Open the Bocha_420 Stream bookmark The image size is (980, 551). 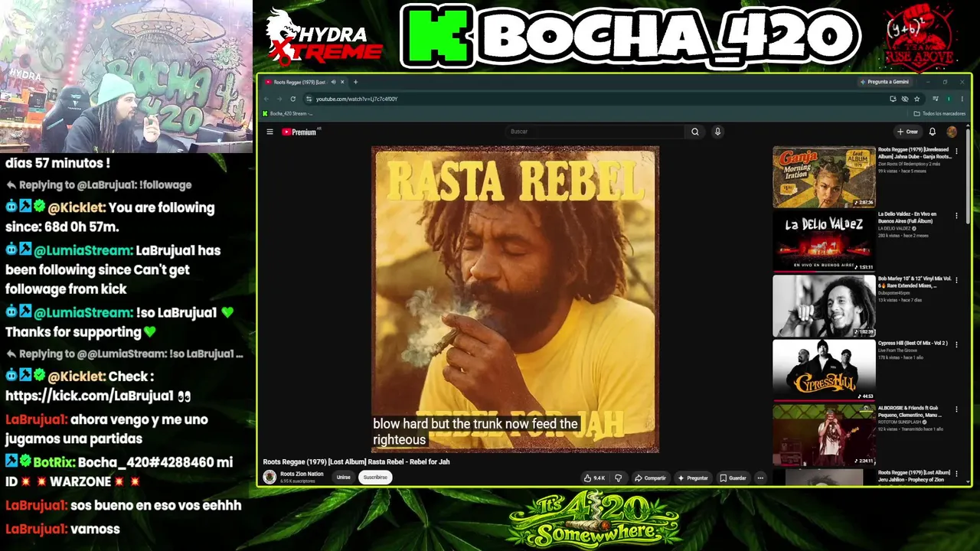[x=287, y=113]
